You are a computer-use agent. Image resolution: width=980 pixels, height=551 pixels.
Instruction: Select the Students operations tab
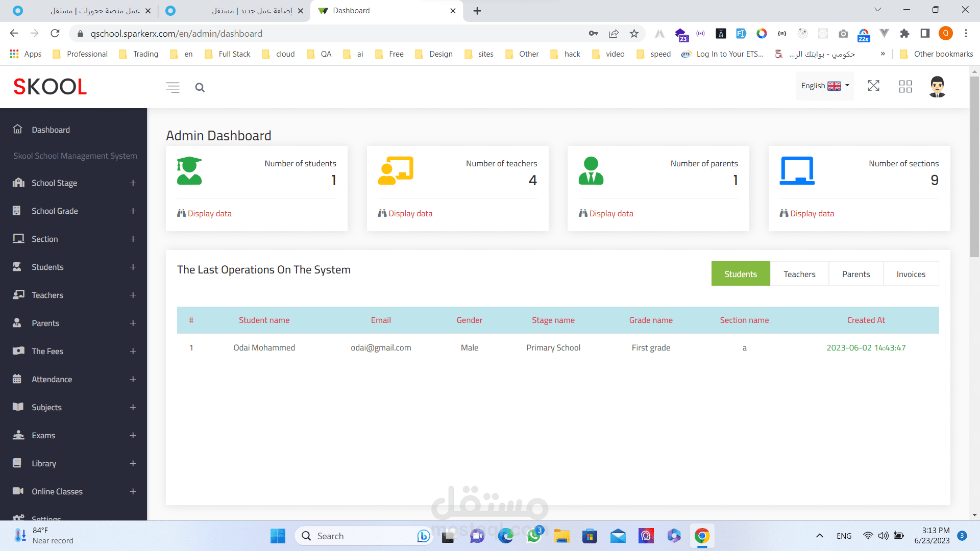[741, 274]
